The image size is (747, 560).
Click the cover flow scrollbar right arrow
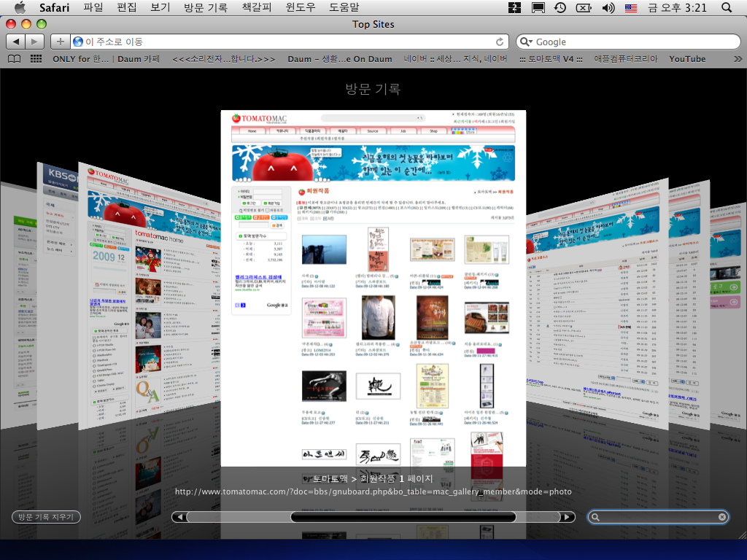click(x=567, y=517)
